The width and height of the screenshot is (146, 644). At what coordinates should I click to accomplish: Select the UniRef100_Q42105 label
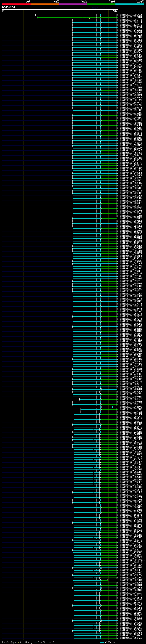(131, 406)
